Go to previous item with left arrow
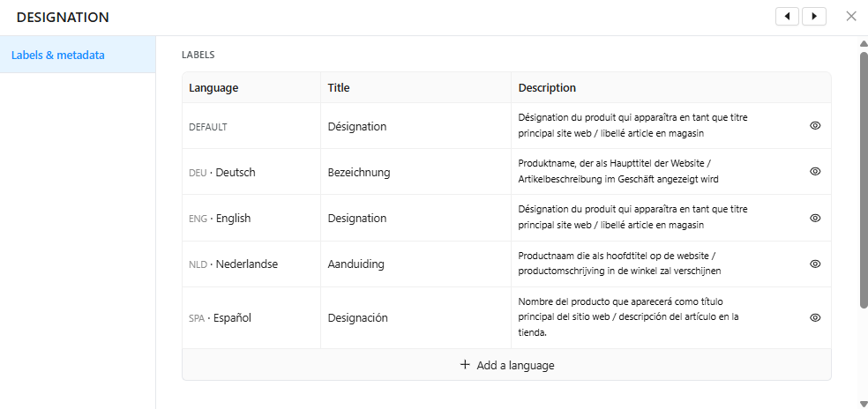The width and height of the screenshot is (868, 409). point(788,17)
